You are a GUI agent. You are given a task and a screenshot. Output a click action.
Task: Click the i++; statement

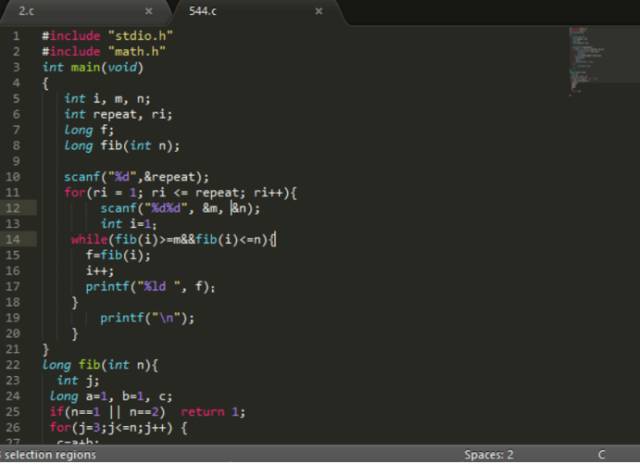tap(100, 271)
